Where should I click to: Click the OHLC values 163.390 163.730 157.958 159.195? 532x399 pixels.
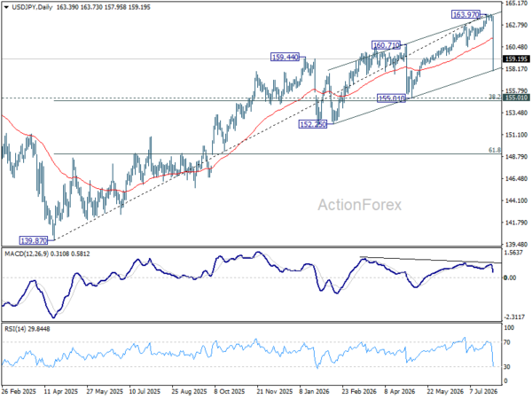[103, 7]
